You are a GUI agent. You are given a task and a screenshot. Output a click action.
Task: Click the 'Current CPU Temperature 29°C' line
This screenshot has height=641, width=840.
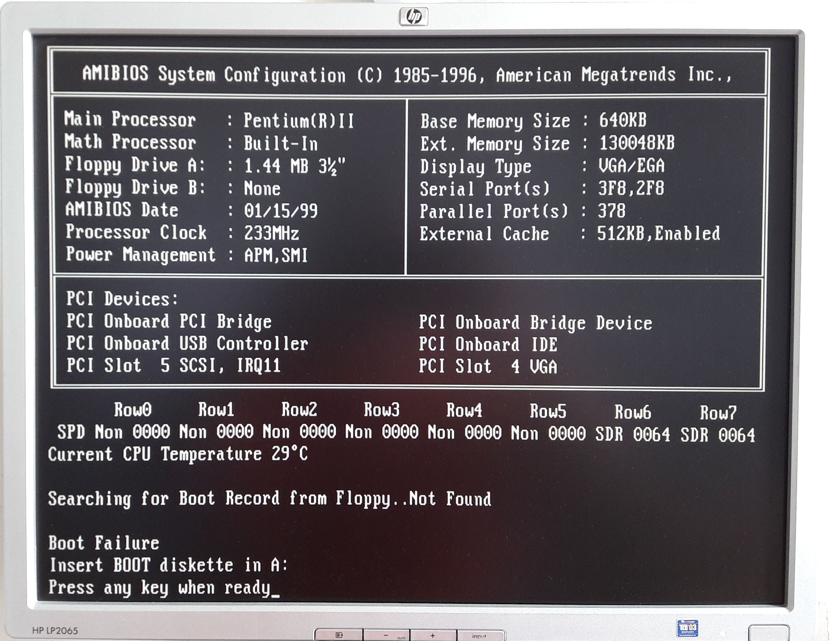(178, 454)
